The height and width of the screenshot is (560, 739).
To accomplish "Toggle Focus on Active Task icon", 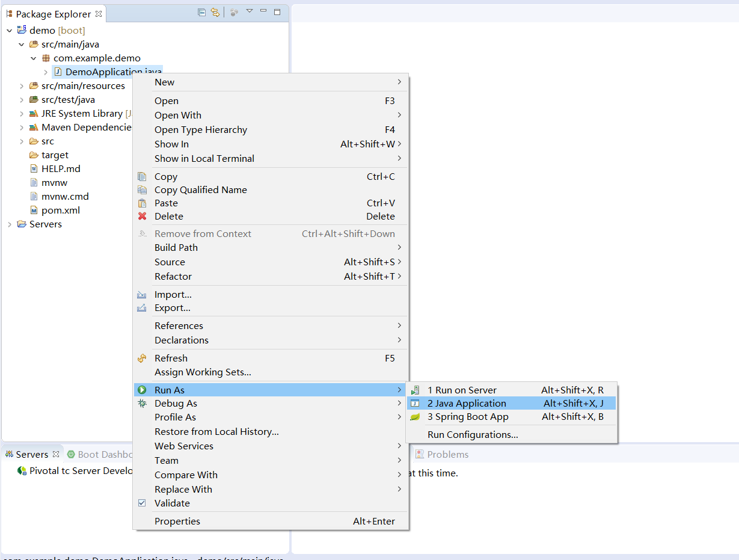I will pyautogui.click(x=233, y=11).
